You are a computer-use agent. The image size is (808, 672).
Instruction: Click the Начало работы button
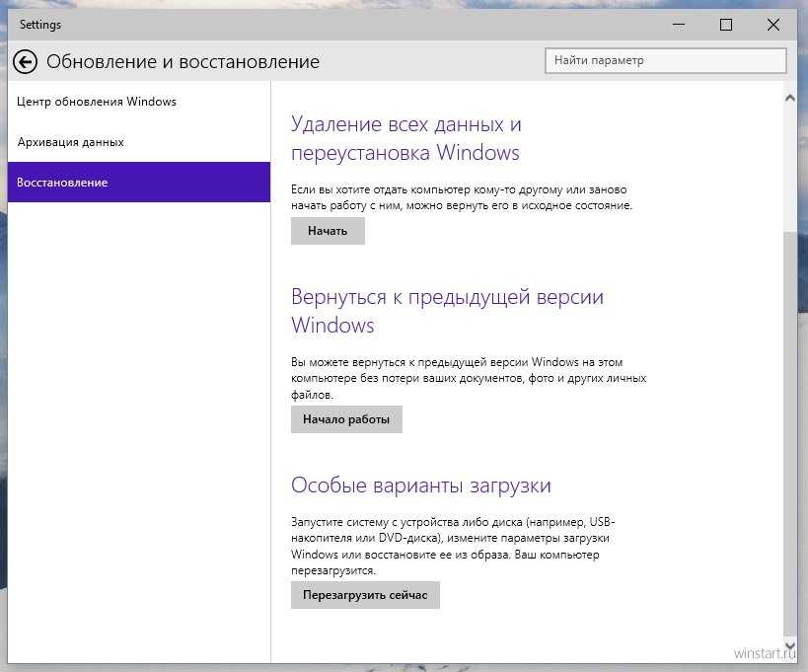click(346, 419)
